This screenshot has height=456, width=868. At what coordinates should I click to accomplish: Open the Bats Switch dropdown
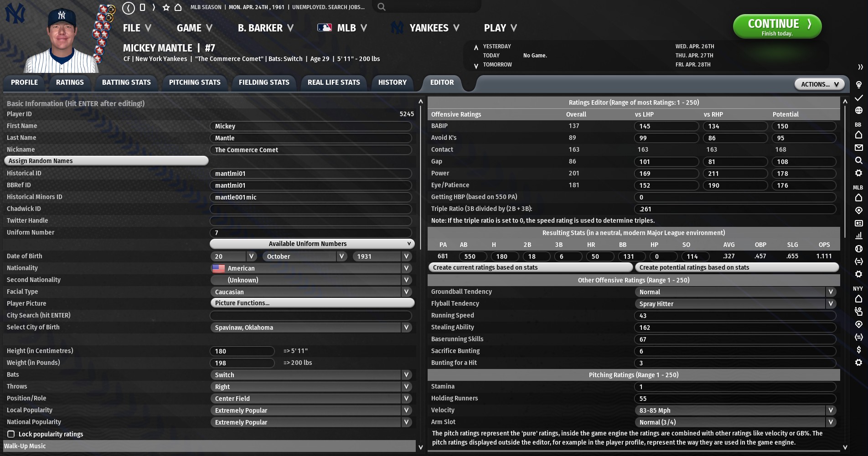click(x=312, y=375)
